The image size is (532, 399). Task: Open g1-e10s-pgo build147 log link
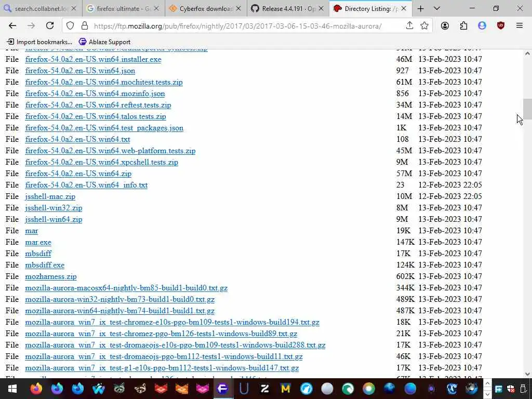tap(162, 368)
